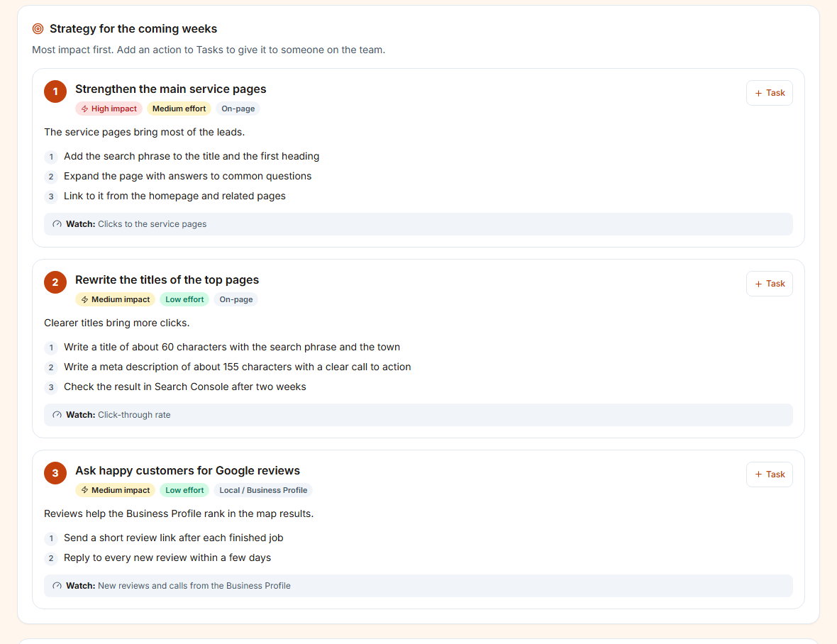
Task: Click step Add the search phrase to the title
Action: (x=192, y=156)
